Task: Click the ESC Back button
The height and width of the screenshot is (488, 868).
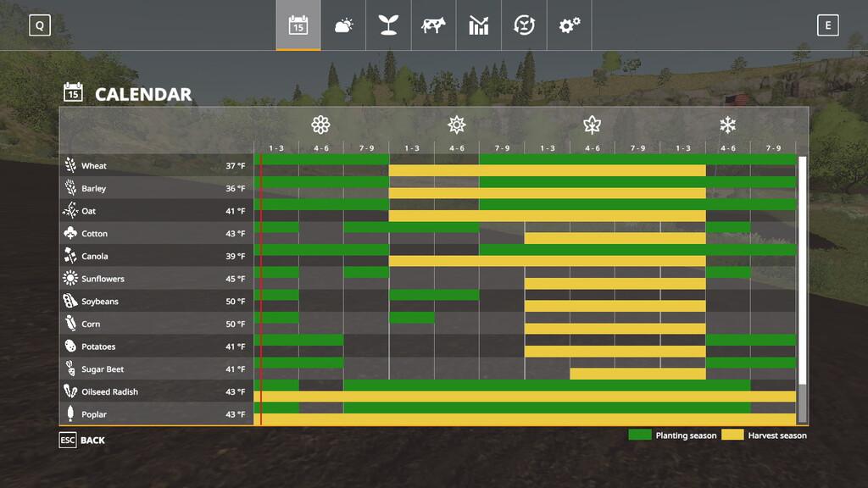Action: click(x=82, y=441)
